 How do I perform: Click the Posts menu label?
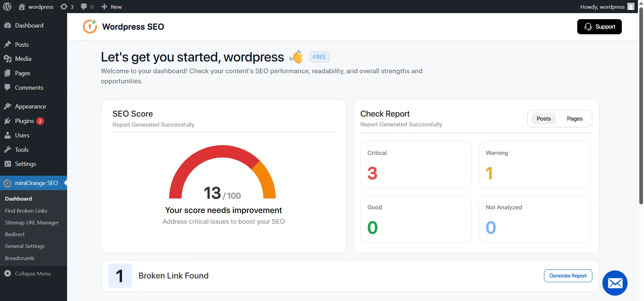click(22, 44)
